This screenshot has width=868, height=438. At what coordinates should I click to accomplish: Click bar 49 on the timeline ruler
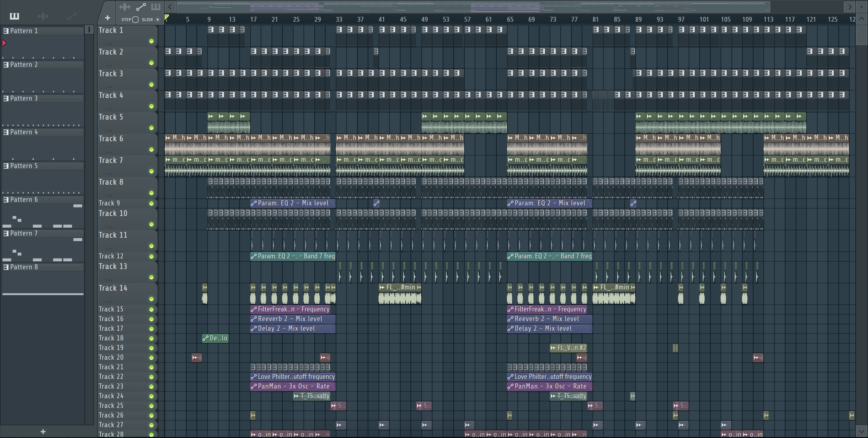425,20
